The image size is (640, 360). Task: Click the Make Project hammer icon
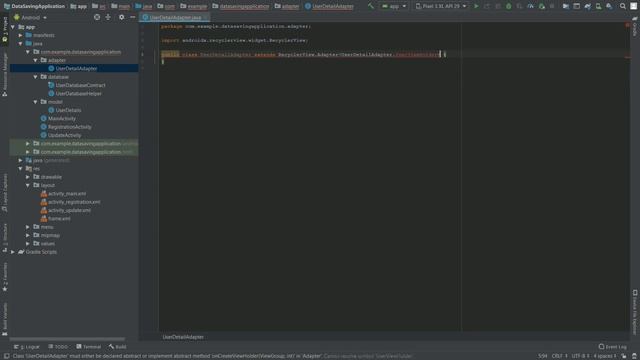[371, 6]
